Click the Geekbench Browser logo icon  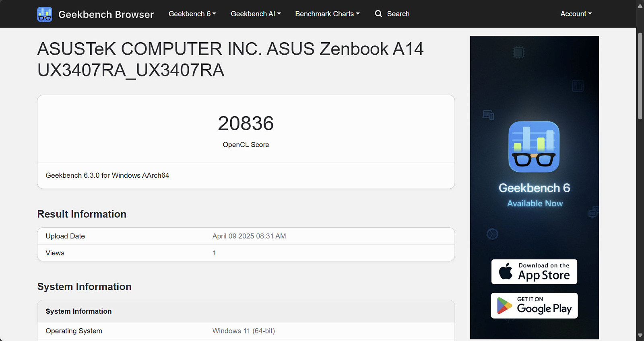(45, 14)
